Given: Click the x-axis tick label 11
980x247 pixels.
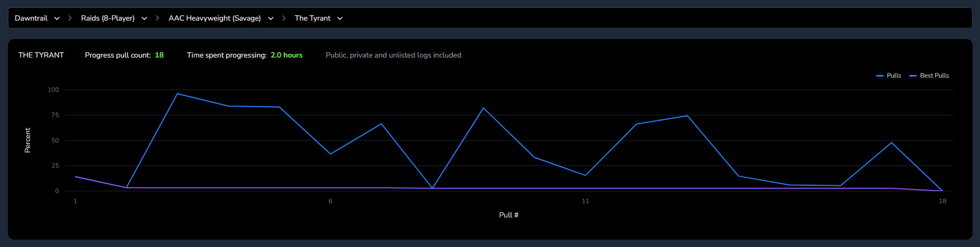Looking at the screenshot, I should point(585,201).
